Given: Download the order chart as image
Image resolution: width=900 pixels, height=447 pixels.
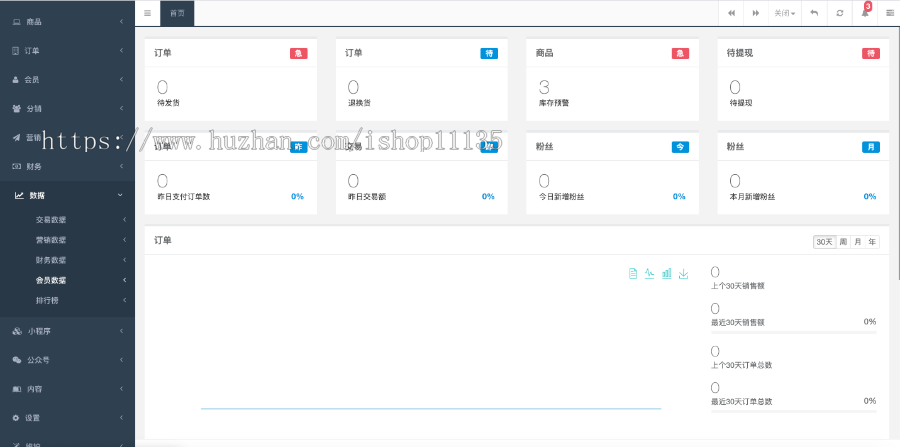Looking at the screenshot, I should click(x=683, y=274).
